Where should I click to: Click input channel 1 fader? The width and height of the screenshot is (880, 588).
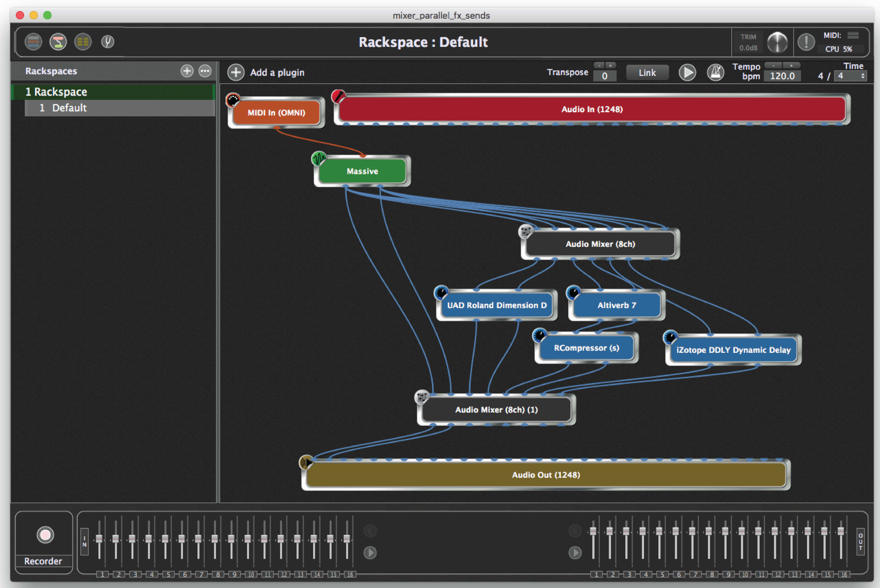tap(99, 539)
